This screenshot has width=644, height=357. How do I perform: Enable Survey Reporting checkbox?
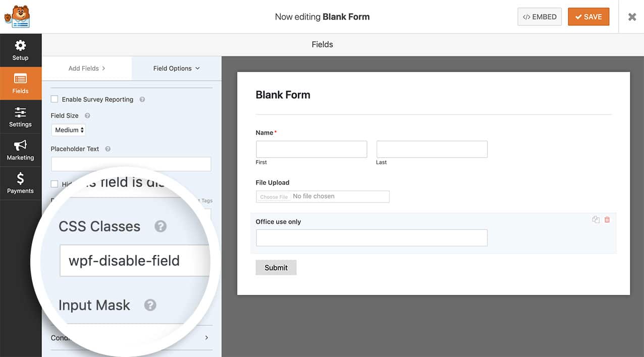click(x=55, y=99)
